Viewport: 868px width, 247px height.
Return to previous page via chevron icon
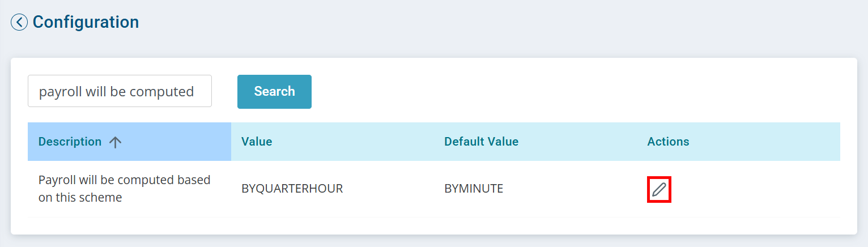click(x=19, y=22)
